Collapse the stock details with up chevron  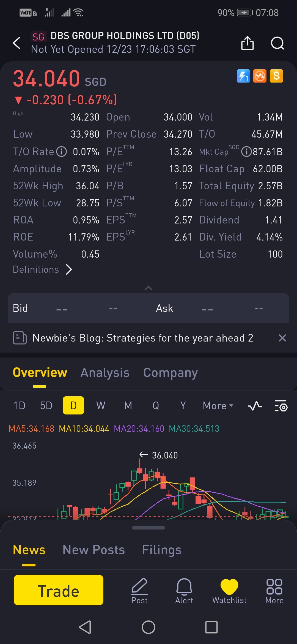click(148, 288)
